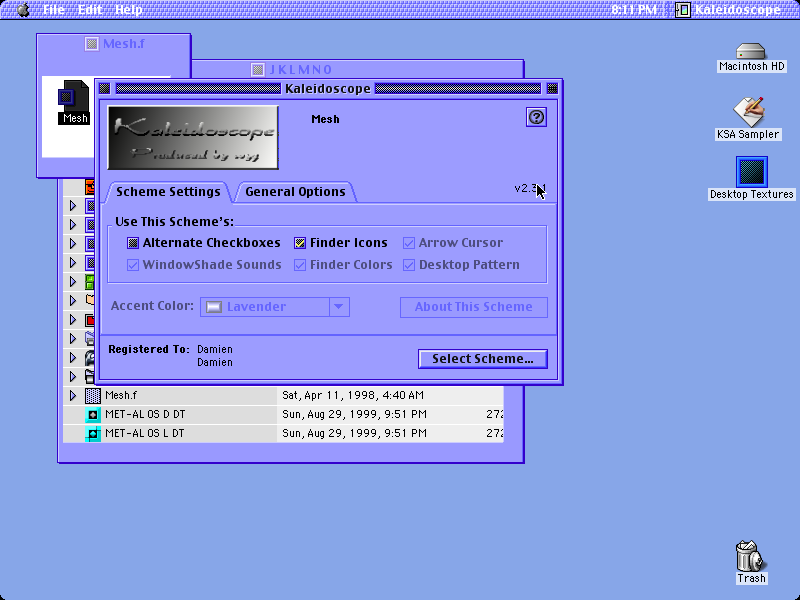
Task: Click the menu bar clock
Action: tap(634, 10)
